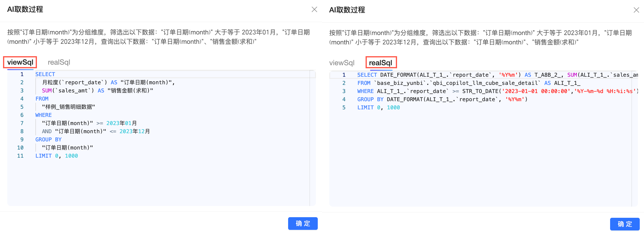Select realSql tab in right dialog
The height and width of the screenshot is (235, 644).
click(381, 63)
